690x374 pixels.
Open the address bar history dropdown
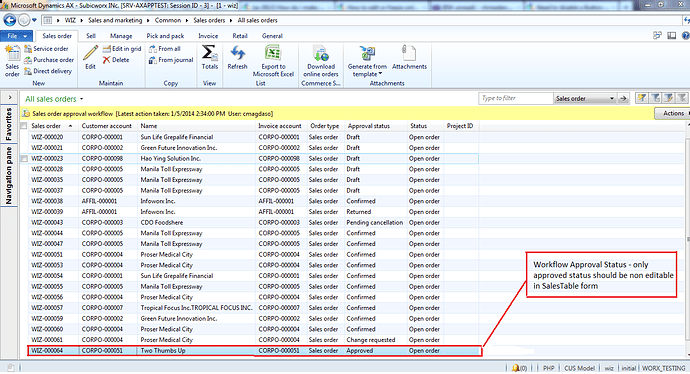pyautogui.click(x=34, y=20)
